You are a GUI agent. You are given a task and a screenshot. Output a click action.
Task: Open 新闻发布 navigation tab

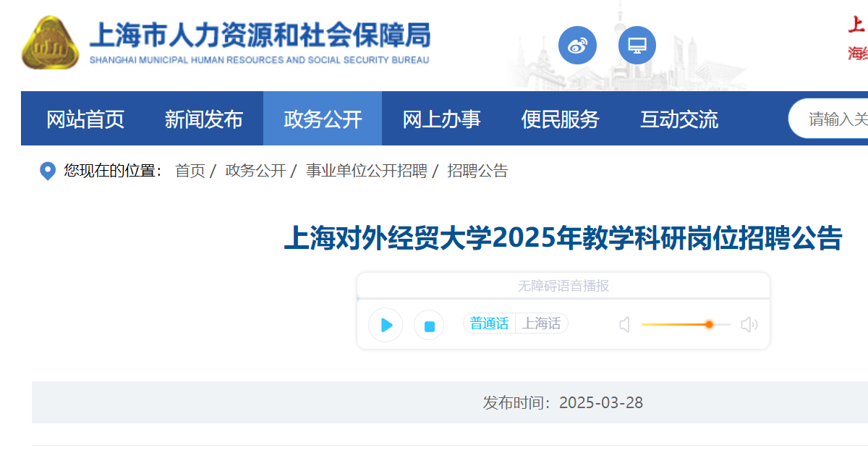(x=204, y=119)
